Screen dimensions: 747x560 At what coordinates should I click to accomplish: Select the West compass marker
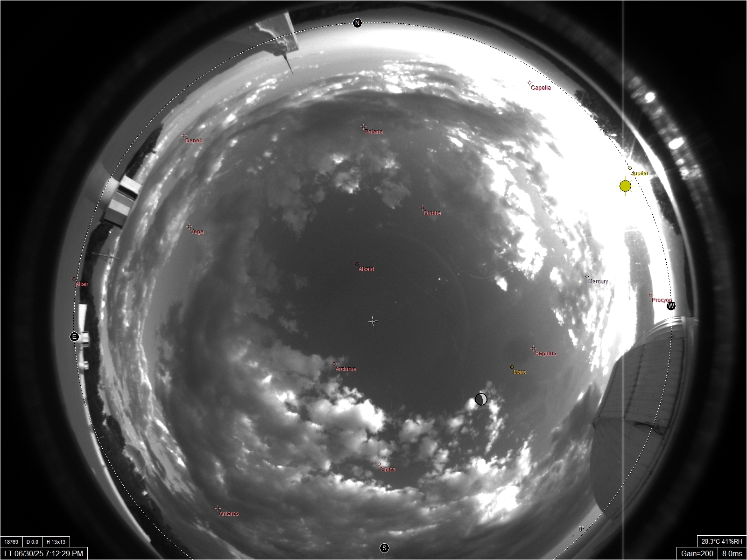(x=671, y=306)
